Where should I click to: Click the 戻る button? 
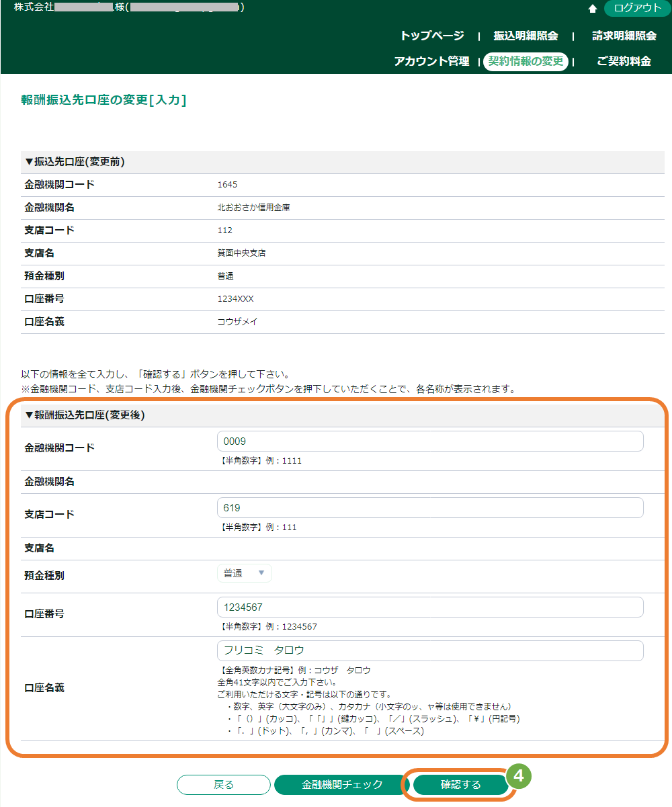pos(224,784)
